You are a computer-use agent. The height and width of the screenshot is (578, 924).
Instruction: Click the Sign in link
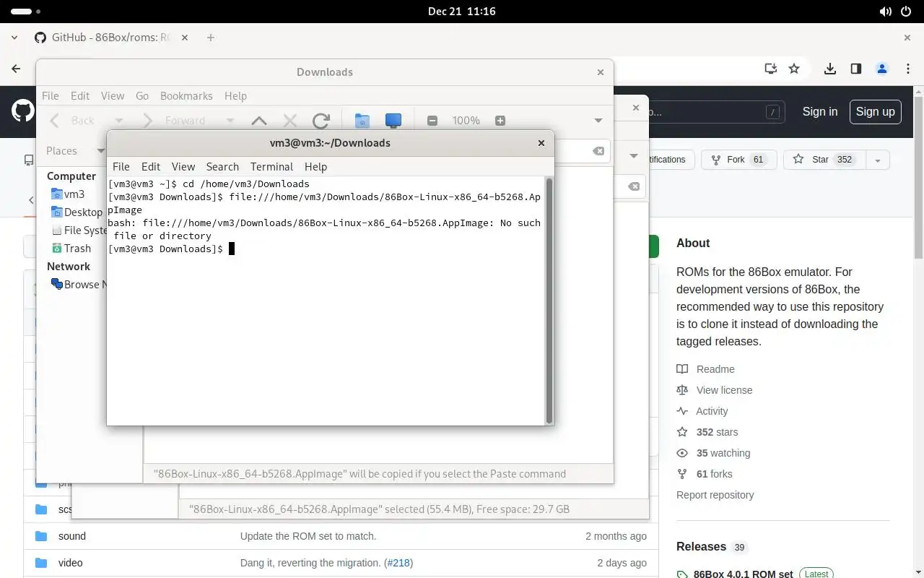pos(820,111)
